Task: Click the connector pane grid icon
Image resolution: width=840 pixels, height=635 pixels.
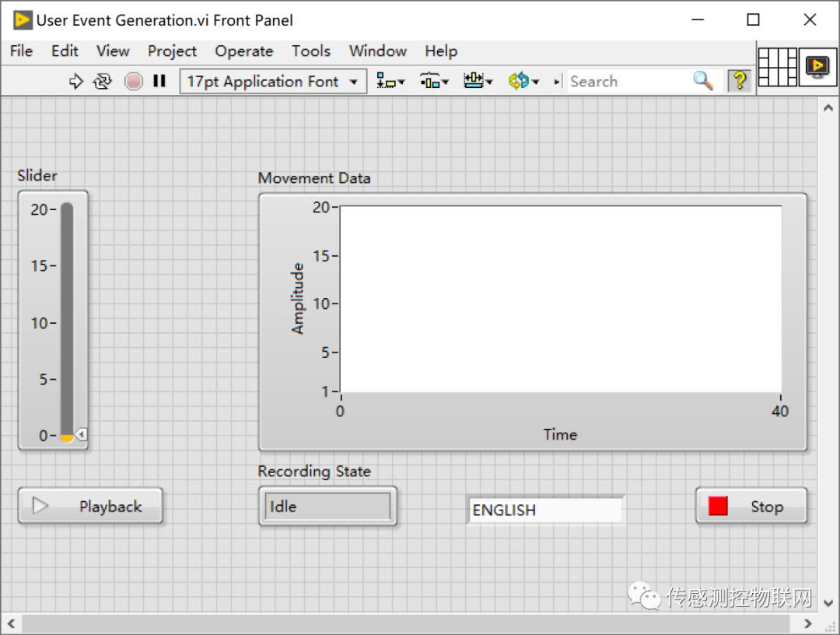Action: point(777,67)
